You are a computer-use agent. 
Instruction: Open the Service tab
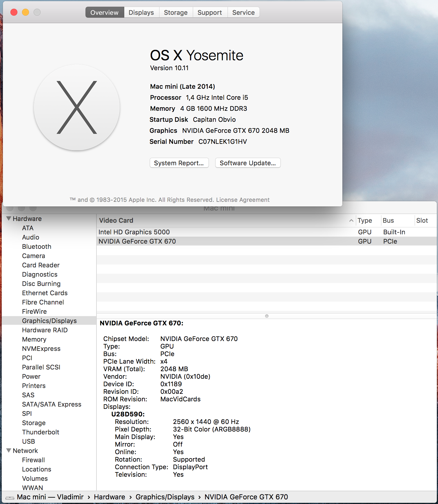click(243, 12)
